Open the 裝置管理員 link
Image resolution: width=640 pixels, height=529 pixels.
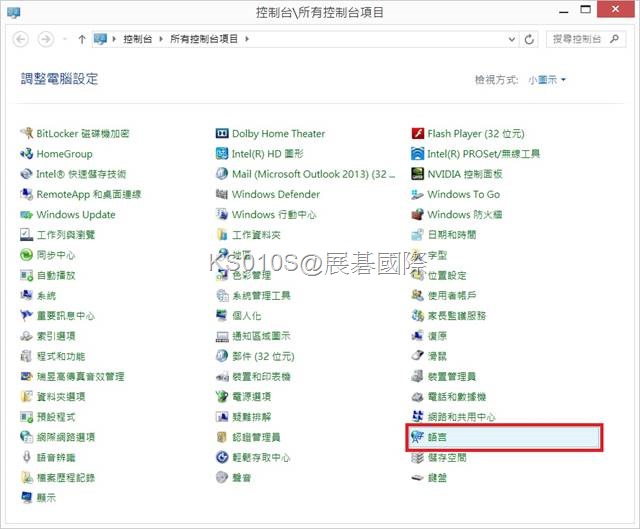[451, 376]
